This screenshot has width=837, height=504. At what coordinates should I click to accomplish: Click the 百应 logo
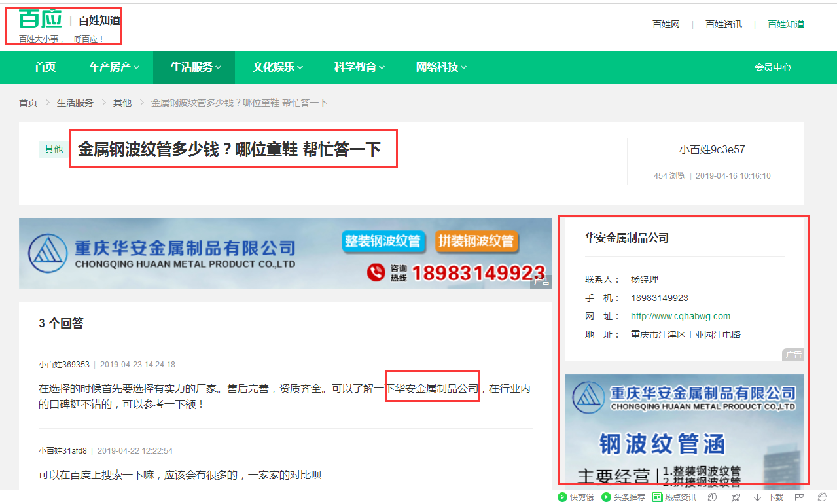[40, 20]
